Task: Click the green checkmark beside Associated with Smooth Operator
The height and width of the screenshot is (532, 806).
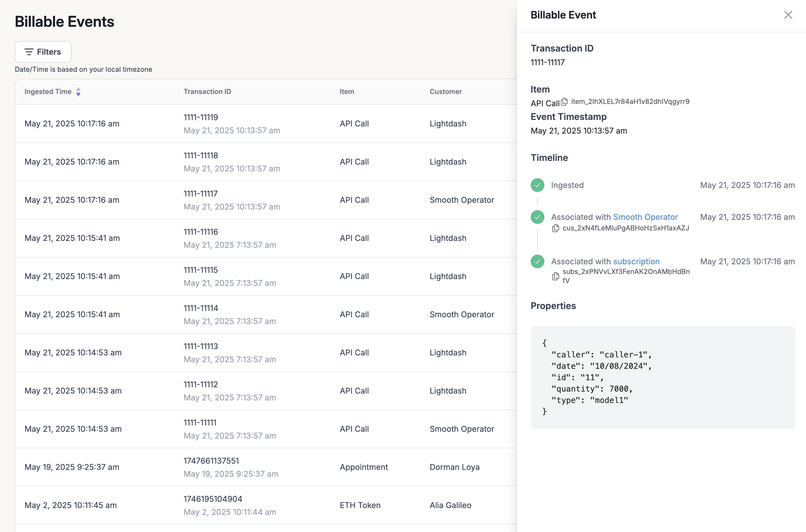Action: tap(537, 217)
